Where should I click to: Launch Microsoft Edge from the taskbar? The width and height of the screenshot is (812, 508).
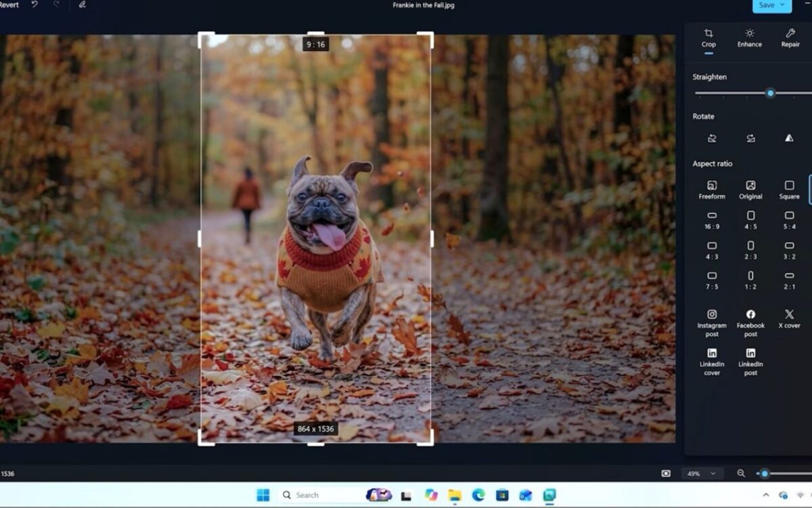pos(478,495)
